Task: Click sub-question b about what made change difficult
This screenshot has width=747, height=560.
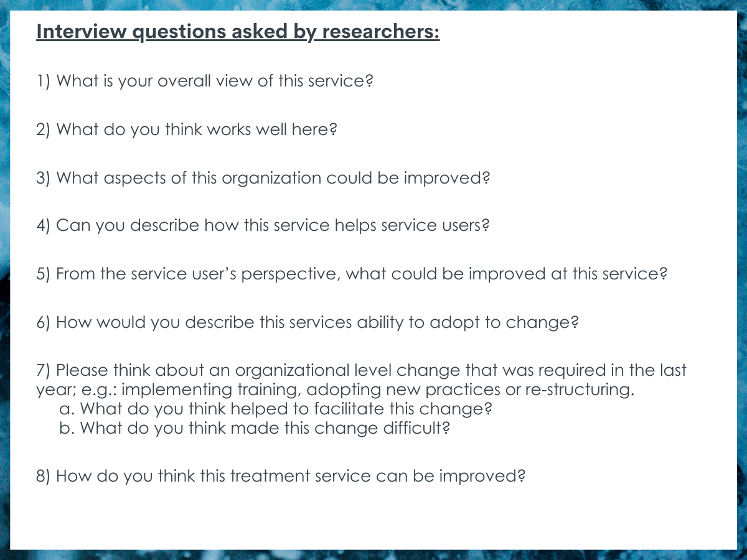Action: pos(255,429)
